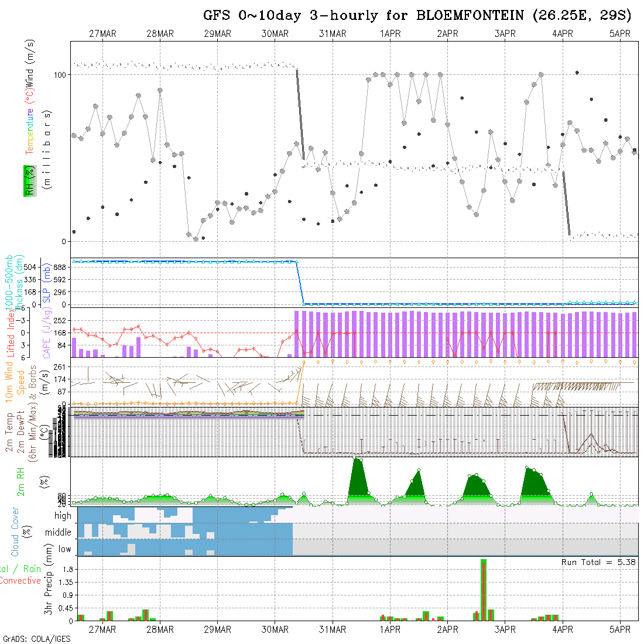Click the purple CAPE (J/kg) label
Viewport: 644px width, 644px height.
[47, 333]
